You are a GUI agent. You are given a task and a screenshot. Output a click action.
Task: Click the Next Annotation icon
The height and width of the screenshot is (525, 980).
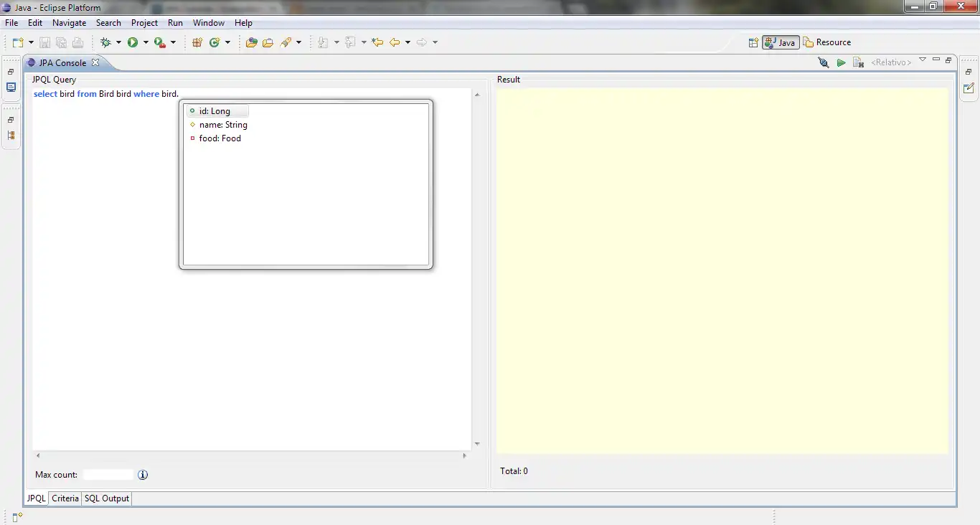coord(324,42)
